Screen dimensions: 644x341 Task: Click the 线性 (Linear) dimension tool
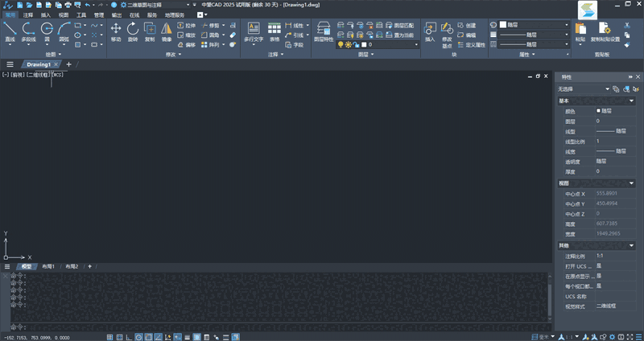point(295,26)
